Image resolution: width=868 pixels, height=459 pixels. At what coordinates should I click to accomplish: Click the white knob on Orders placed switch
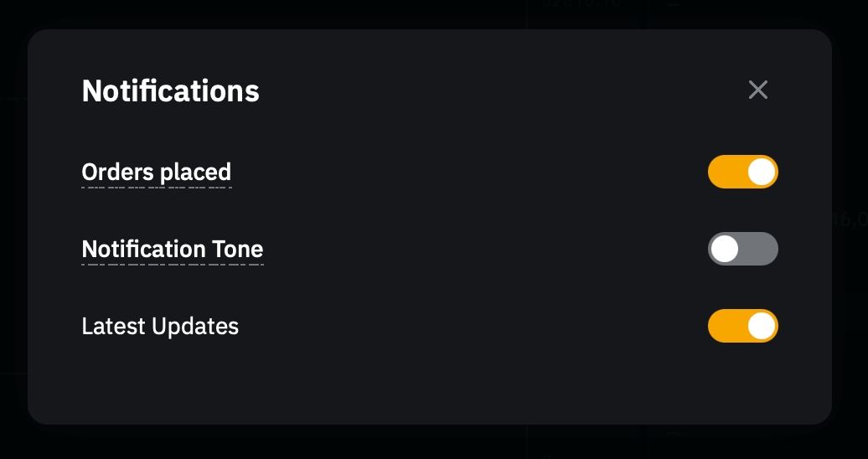[x=761, y=172]
